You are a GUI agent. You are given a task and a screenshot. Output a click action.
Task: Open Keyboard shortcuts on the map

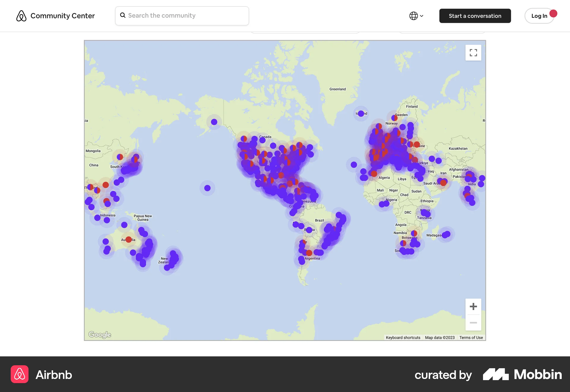click(x=403, y=337)
